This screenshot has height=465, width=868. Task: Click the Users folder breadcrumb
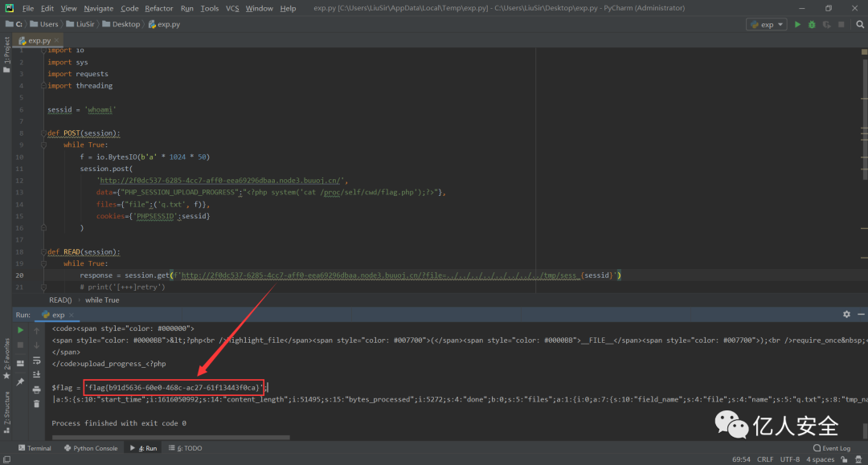[44, 24]
